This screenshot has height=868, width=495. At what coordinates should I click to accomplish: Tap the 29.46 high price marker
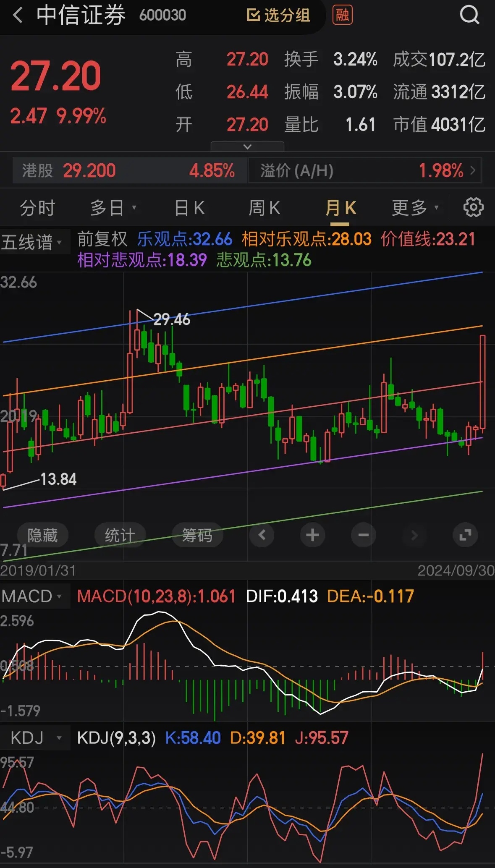[x=172, y=319]
